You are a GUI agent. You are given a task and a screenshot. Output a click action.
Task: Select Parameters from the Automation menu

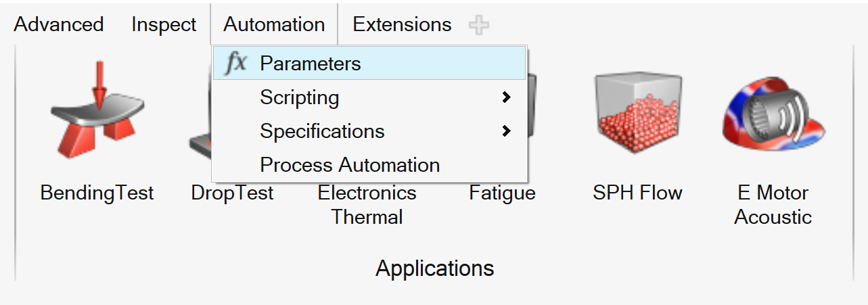pos(310,64)
